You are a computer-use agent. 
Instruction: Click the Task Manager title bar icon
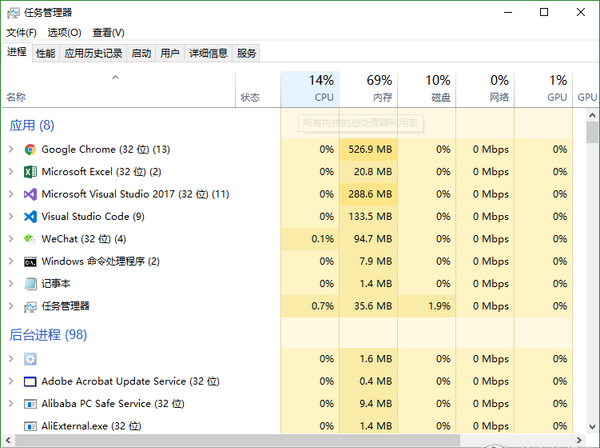tap(13, 13)
